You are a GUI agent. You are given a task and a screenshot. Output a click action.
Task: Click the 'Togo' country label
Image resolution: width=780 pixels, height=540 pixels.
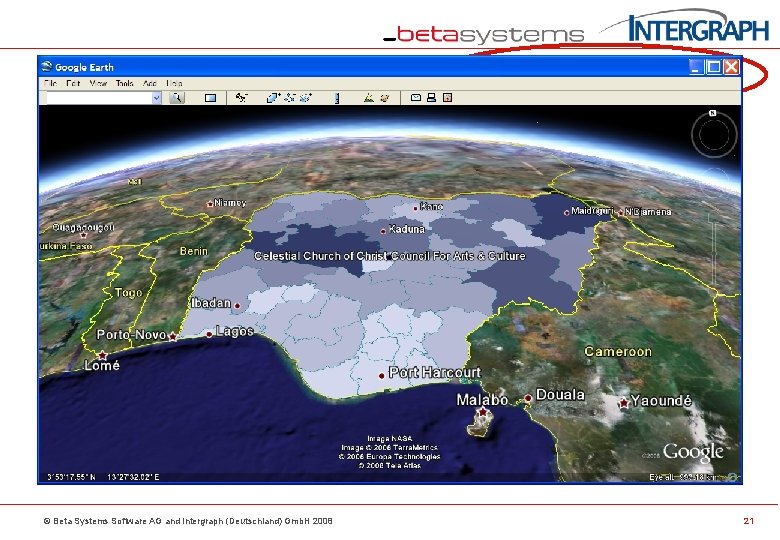[128, 293]
